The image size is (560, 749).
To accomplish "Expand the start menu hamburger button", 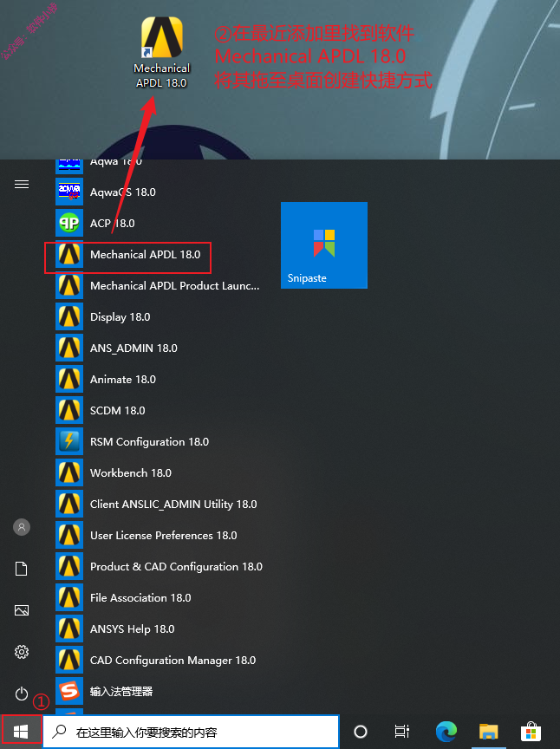I will click(x=22, y=185).
